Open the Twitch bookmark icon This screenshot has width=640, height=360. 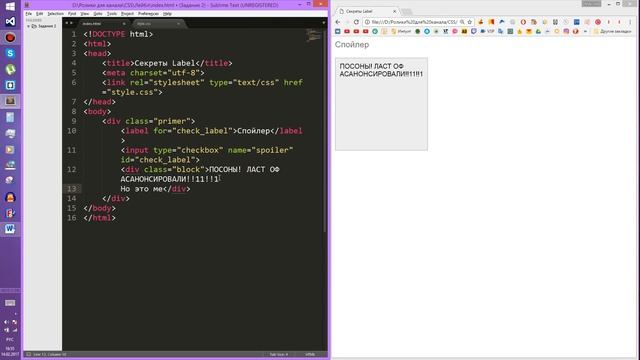coord(473,31)
